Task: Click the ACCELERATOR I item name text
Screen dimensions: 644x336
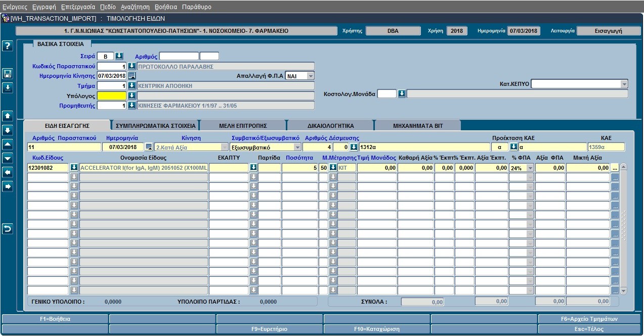Action: coord(144,168)
